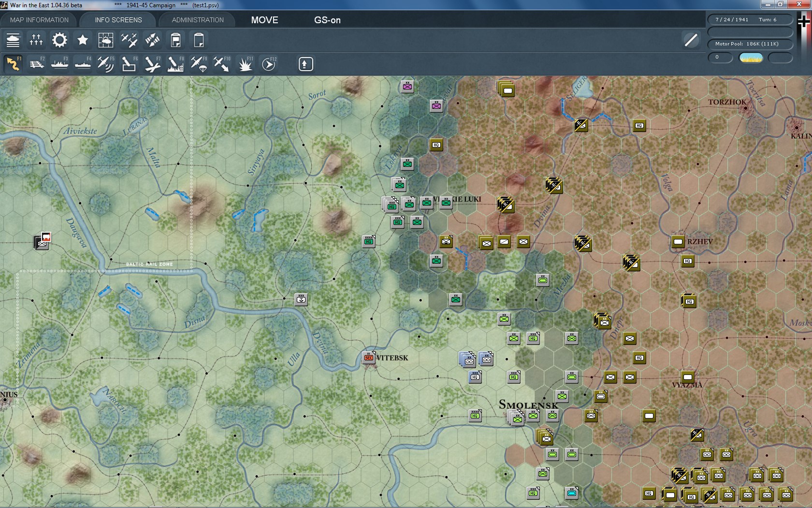
Task: Click the weather indicator pill
Action: 751,58
